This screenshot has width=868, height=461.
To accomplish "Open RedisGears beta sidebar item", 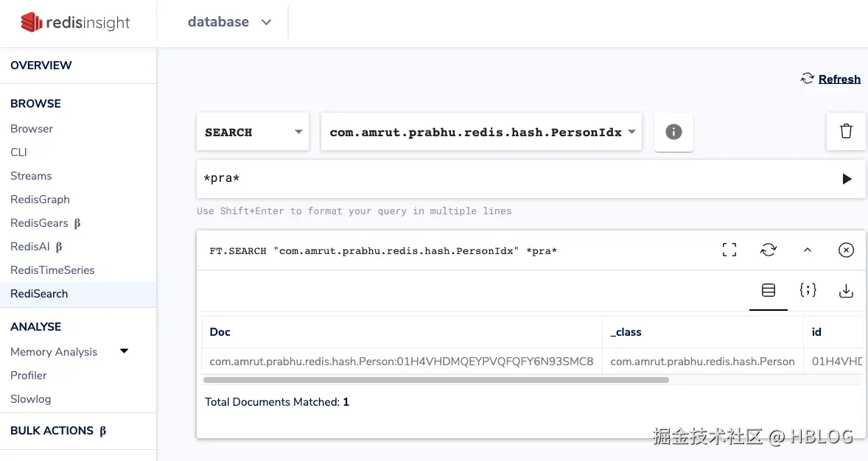I will tap(46, 223).
